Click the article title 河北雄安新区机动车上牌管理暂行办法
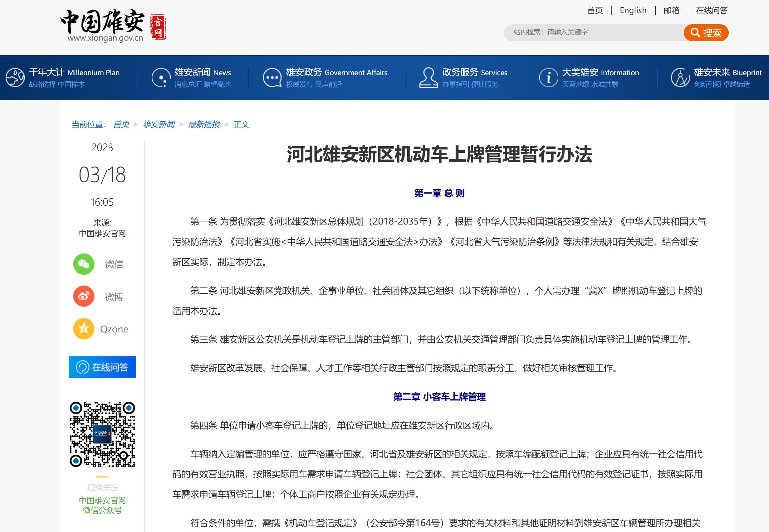 [x=439, y=154]
